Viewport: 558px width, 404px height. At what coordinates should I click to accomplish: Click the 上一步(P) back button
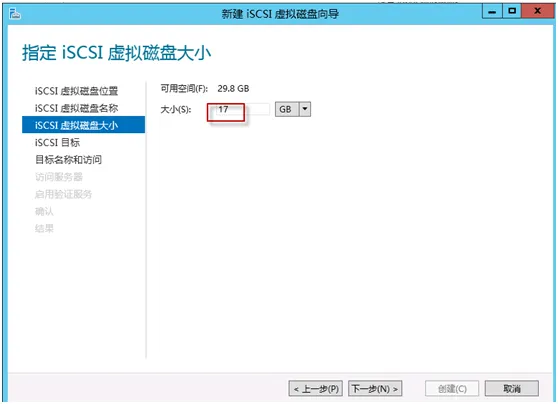point(316,388)
